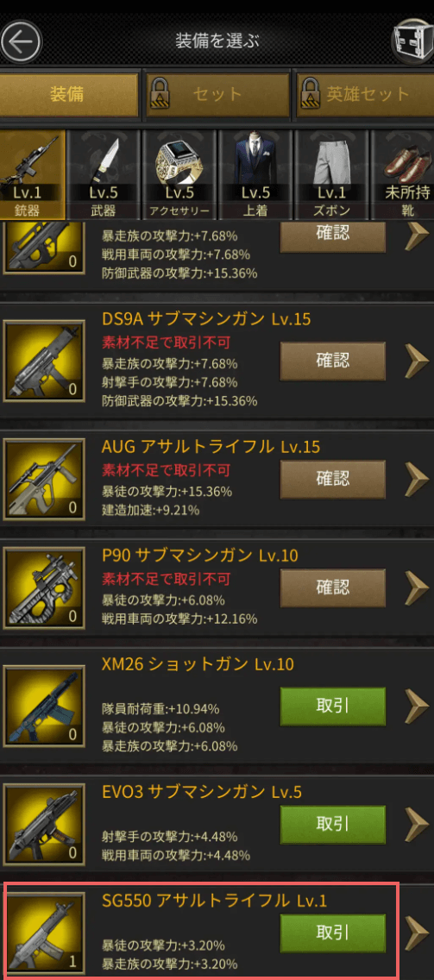Select the アクセサリー ring category icon

[x=180, y=175]
